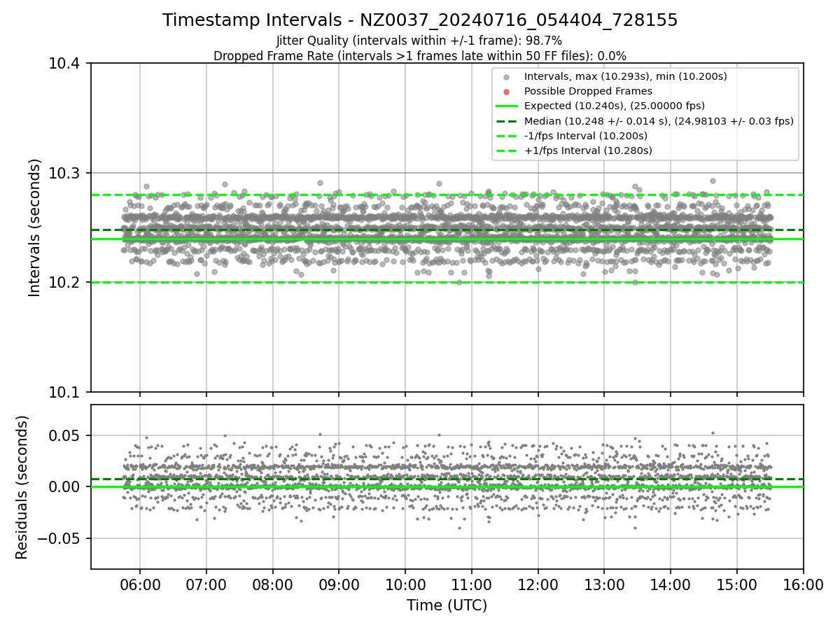Click the 10:00 time tick label
The width and height of the screenshot is (840, 630).
pyautogui.click(x=405, y=584)
